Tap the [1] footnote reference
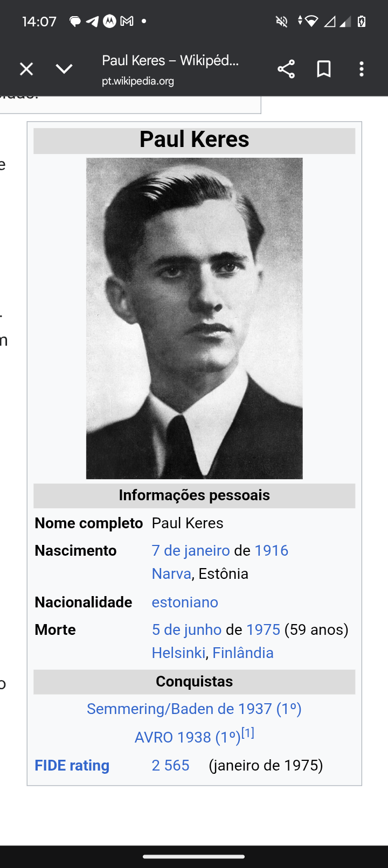 pyautogui.click(x=248, y=733)
